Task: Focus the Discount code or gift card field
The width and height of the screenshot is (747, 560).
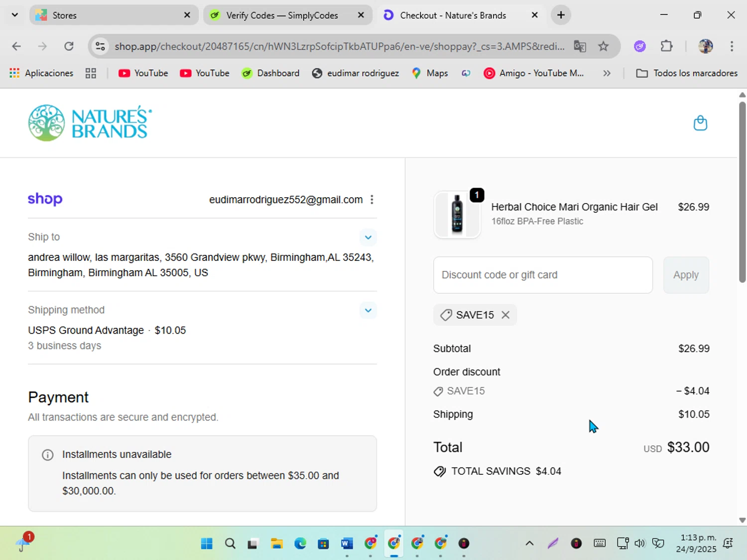Action: click(543, 275)
